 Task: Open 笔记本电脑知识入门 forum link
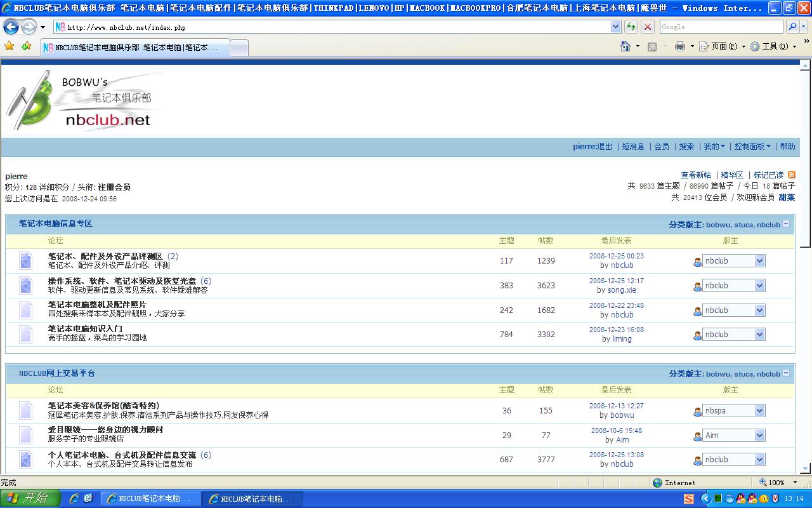point(85,329)
